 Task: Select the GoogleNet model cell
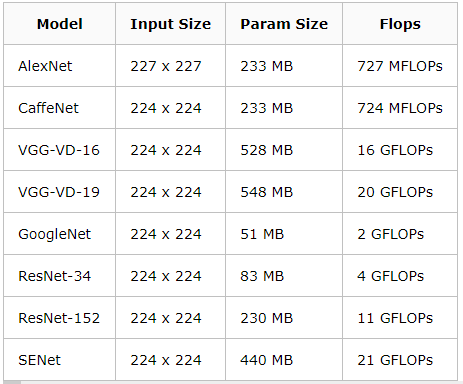point(60,234)
